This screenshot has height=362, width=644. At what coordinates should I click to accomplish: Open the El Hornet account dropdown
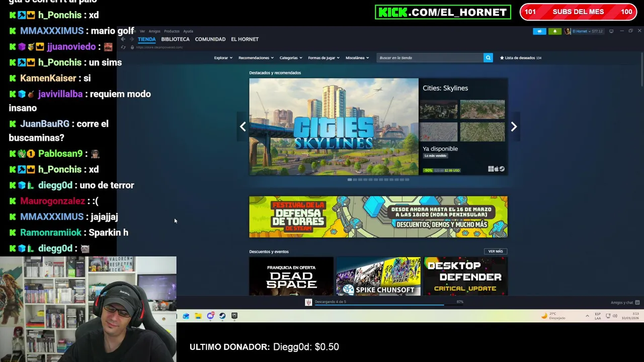pyautogui.click(x=588, y=31)
